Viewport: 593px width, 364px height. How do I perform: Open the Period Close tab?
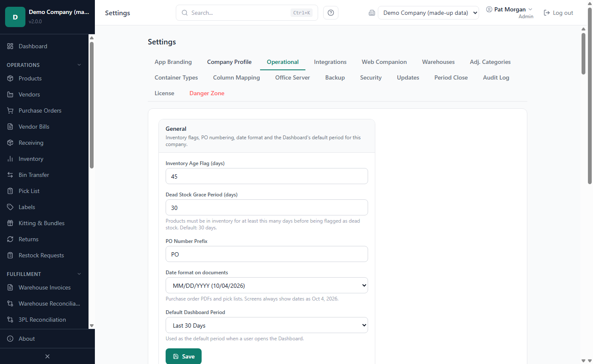(x=451, y=77)
